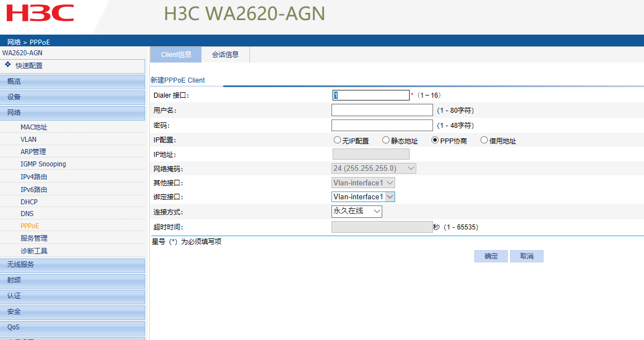The width and height of the screenshot is (644, 340).
Task: Open the DHCP page
Action: 29,202
